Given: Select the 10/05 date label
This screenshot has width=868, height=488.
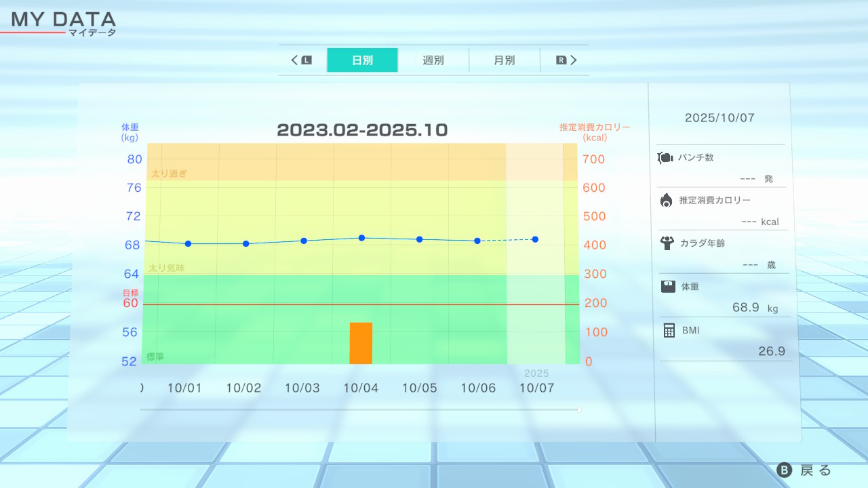Looking at the screenshot, I should click(x=419, y=388).
